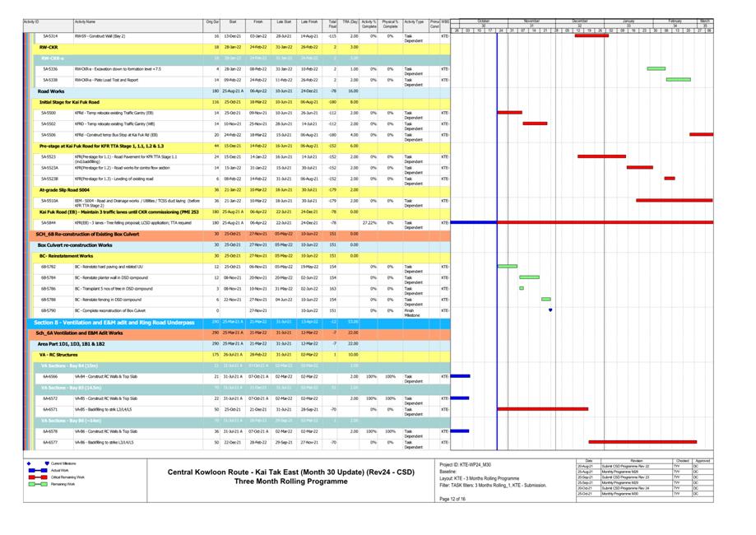The width and height of the screenshot is (756, 535).
Task: Collapse the RW-CKR group band
Action: (49, 48)
